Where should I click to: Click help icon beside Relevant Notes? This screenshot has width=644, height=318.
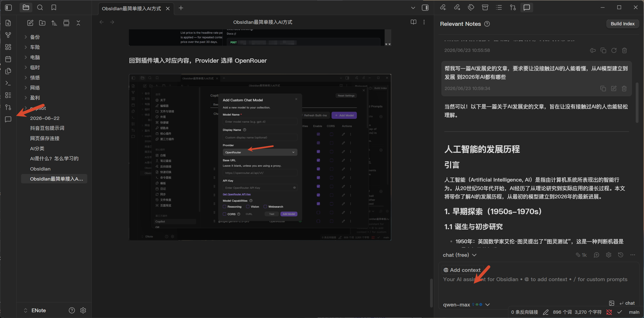pos(487,24)
